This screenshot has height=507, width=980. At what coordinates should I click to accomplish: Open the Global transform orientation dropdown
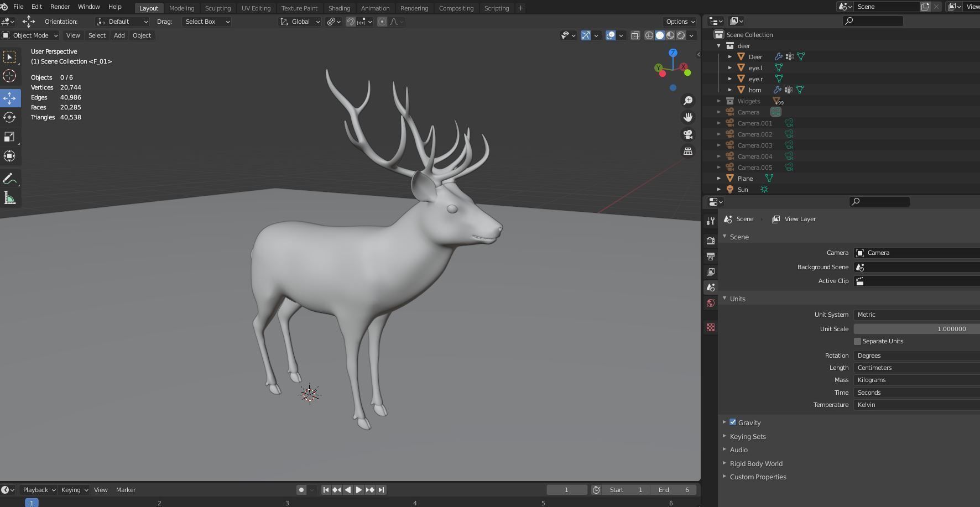point(300,22)
